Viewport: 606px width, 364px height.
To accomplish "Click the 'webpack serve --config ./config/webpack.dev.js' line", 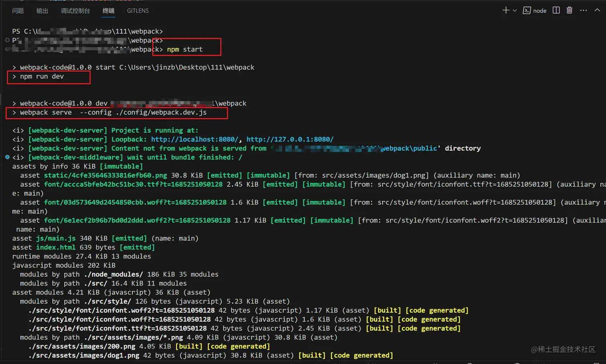I will 109,112.
